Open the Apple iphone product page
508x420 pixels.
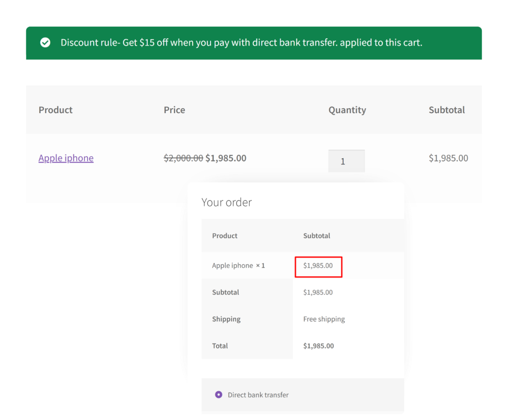coord(66,158)
